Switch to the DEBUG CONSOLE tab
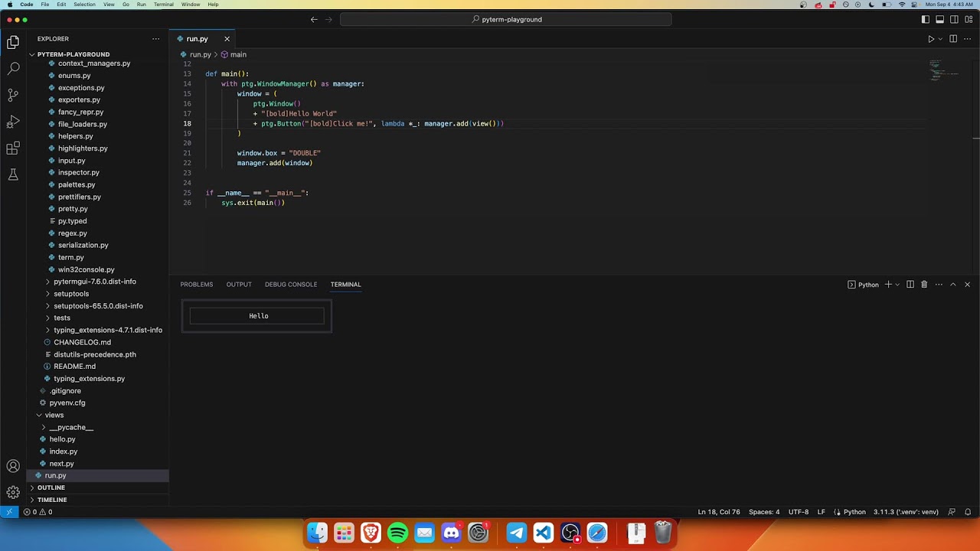The image size is (980, 551). (291, 285)
